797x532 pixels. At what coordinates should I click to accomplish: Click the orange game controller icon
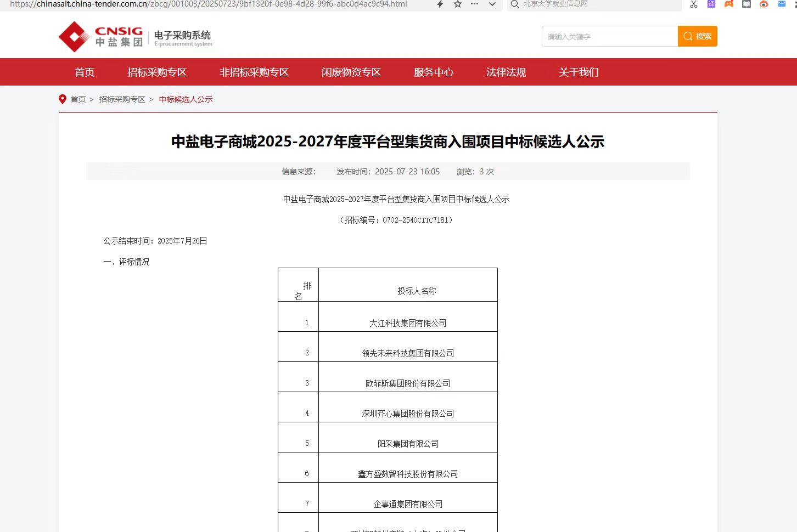[x=729, y=4]
